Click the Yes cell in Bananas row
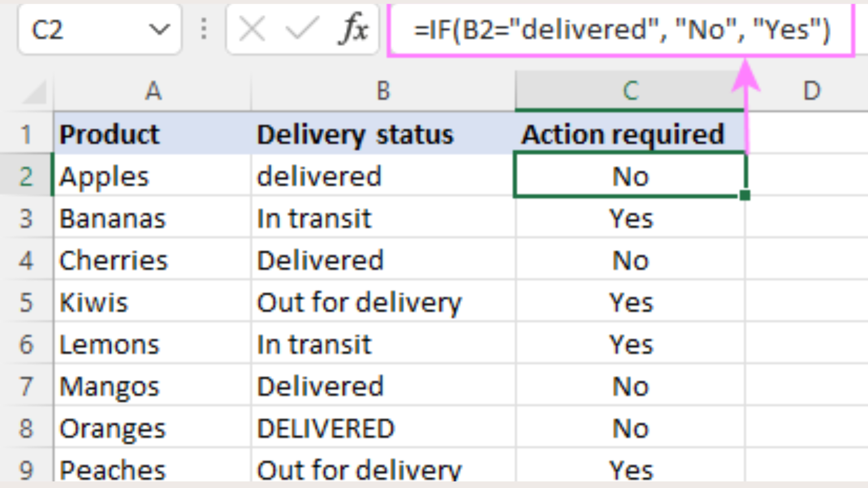The height and width of the screenshot is (488, 868). click(x=631, y=219)
